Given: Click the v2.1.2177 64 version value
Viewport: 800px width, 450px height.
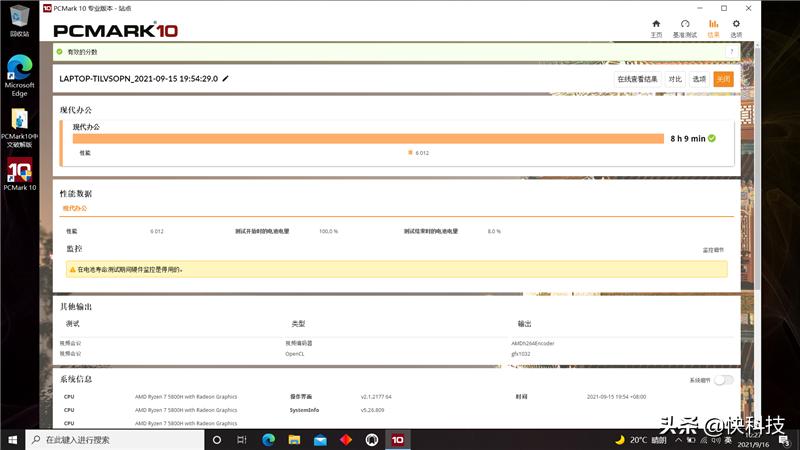Looking at the screenshot, I should [x=376, y=396].
